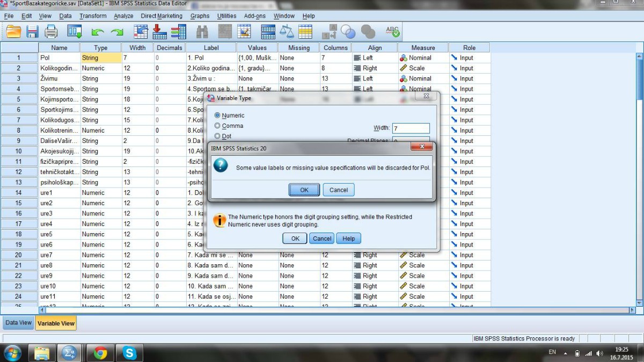Click the Open data document icon
The width and height of the screenshot is (644, 362).
tap(13, 32)
